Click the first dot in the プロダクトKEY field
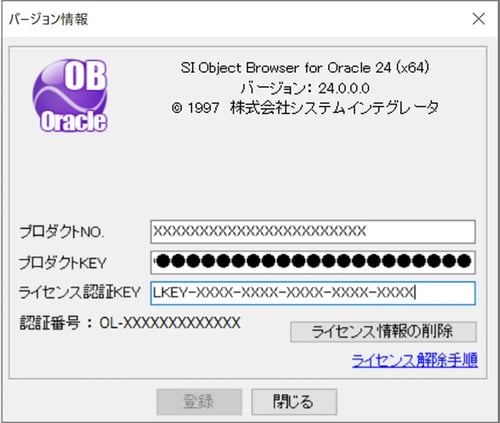The height and width of the screenshot is (423, 500). click(163, 261)
